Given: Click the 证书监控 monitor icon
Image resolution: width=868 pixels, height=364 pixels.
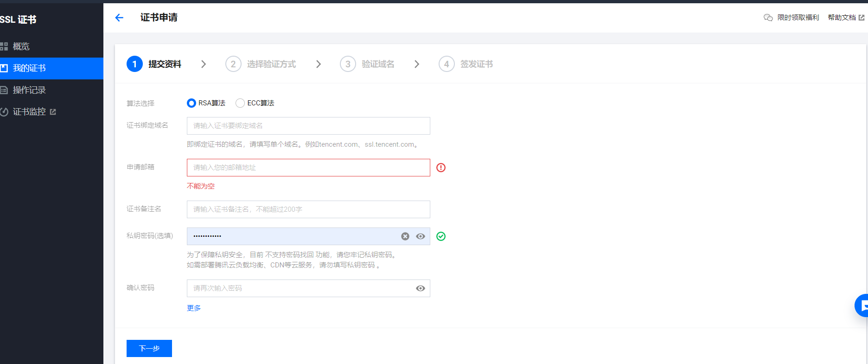Looking at the screenshot, I should coord(4,112).
